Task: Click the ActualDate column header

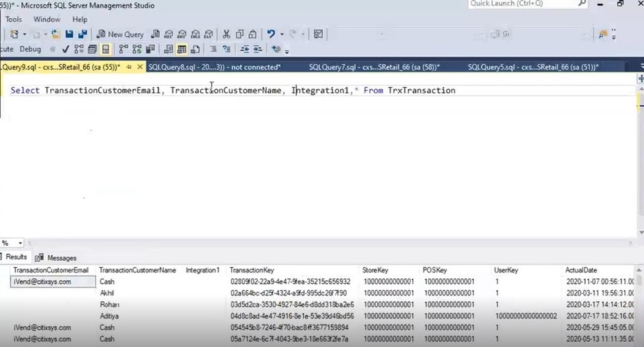Action: coord(581,270)
